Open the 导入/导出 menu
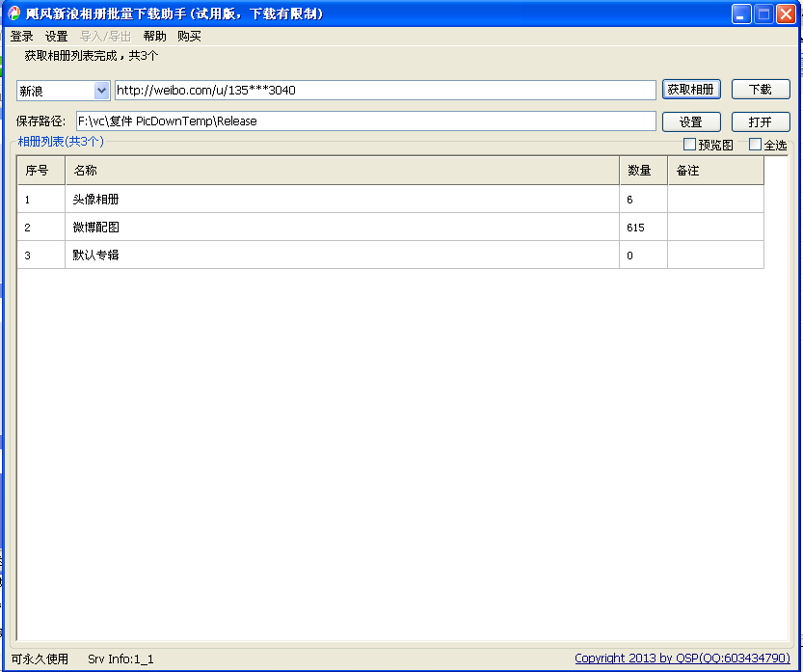 point(105,37)
